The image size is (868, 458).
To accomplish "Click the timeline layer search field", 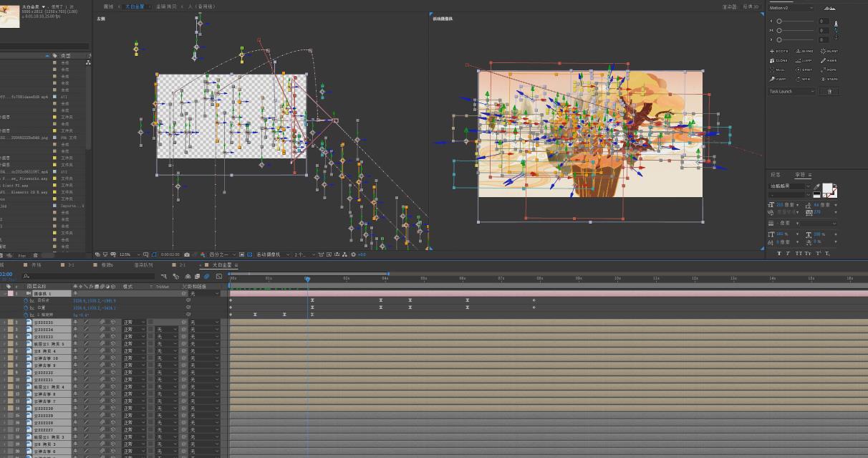I will pyautogui.click(x=90, y=276).
